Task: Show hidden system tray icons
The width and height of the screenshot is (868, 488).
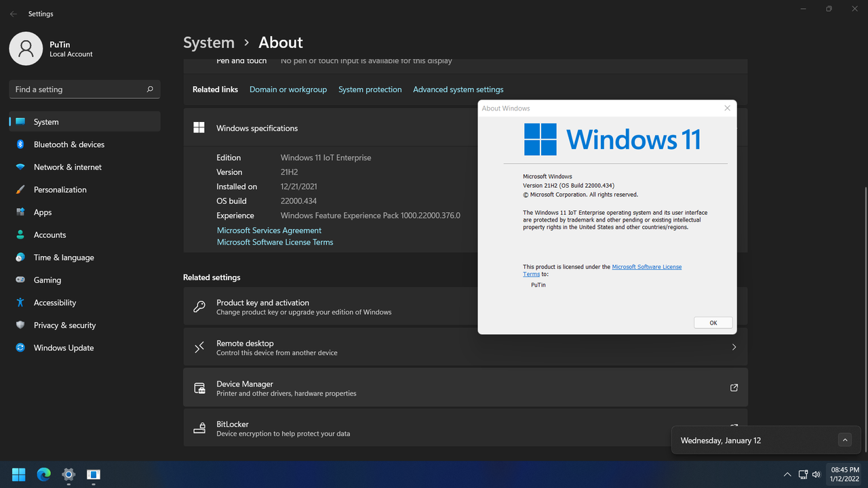Action: tap(787, 474)
